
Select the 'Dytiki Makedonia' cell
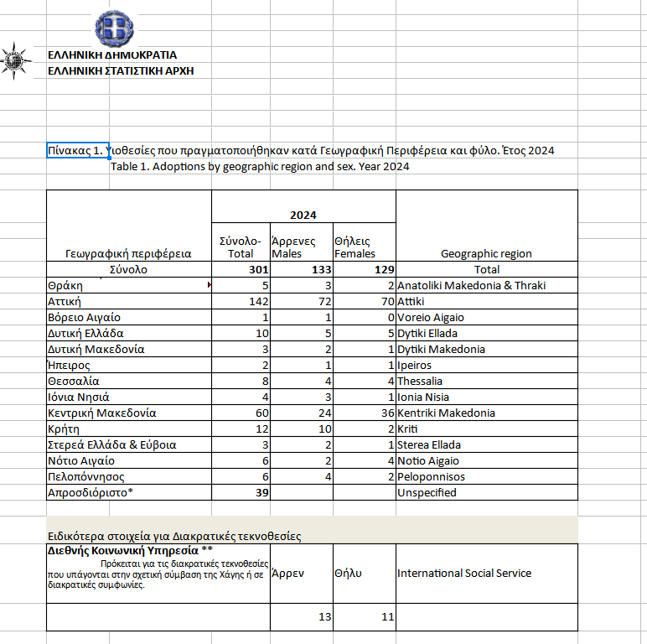coord(486,349)
